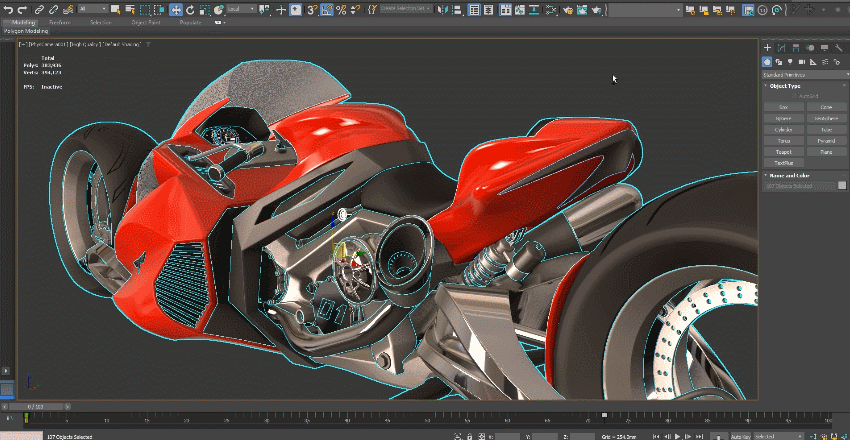
Task: Open the Utilities wrench panel icon
Action: (838, 47)
